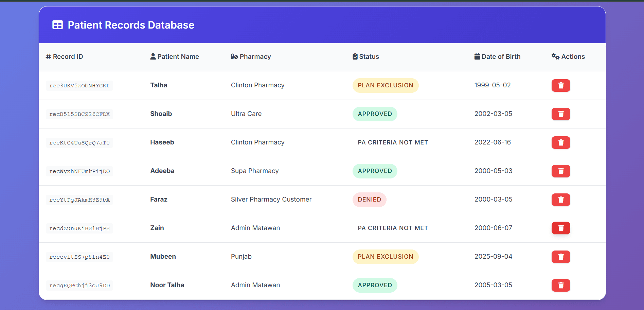Click the Status column header text
Image resolution: width=644 pixels, height=310 pixels.
point(369,56)
